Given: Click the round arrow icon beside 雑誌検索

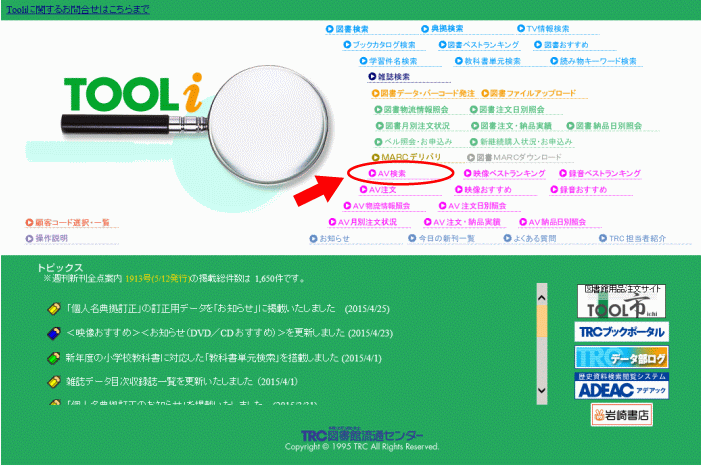Looking at the screenshot, I should click(372, 76).
